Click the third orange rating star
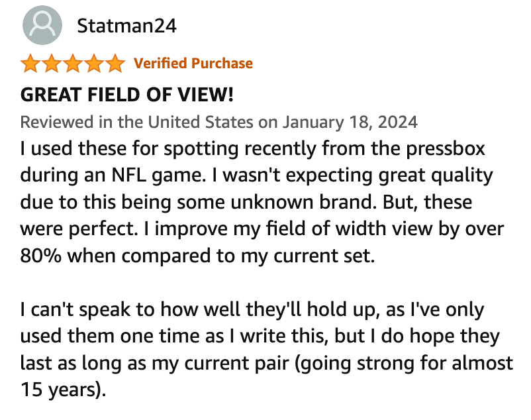This screenshot has width=531, height=420. click(x=73, y=64)
